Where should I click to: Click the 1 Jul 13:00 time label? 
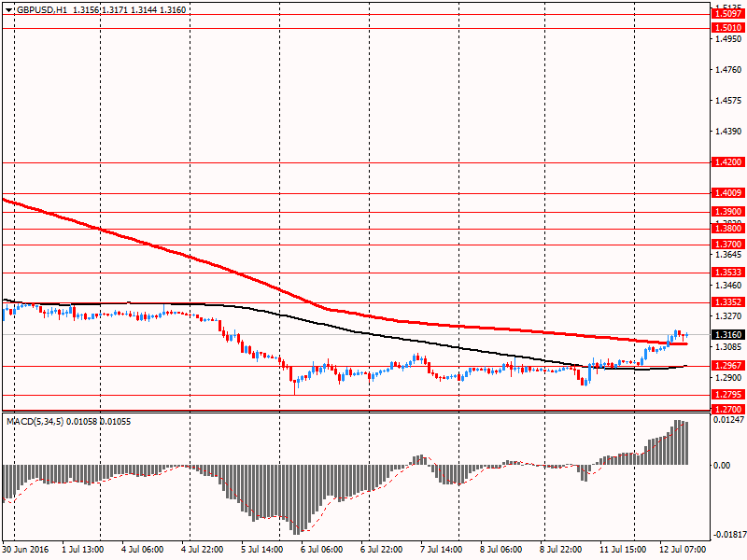tap(82, 550)
